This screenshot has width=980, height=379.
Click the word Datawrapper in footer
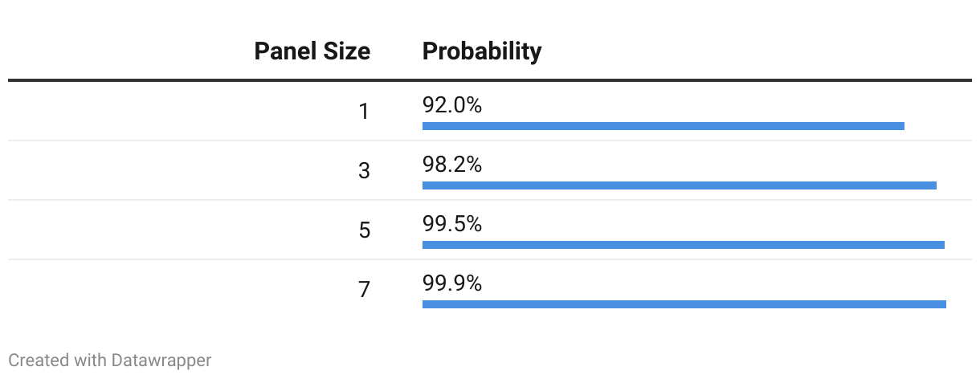tap(161, 361)
